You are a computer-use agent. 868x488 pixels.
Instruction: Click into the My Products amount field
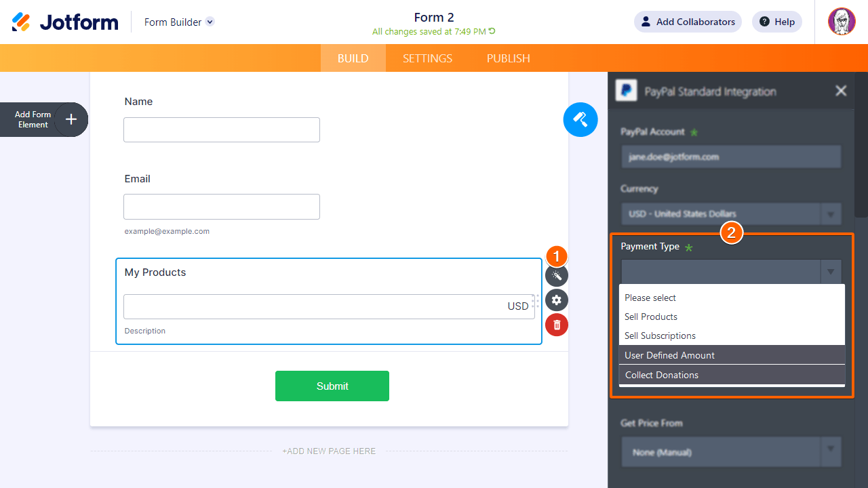(x=329, y=306)
